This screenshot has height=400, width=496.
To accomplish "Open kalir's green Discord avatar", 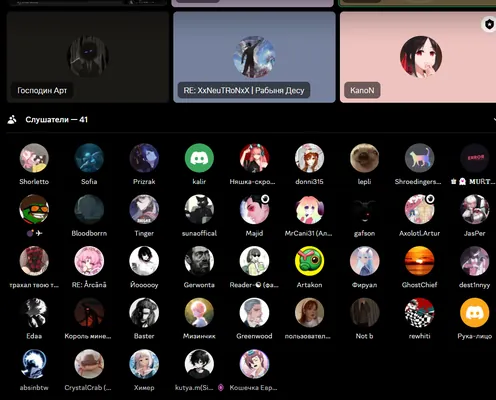I will click(199, 158).
